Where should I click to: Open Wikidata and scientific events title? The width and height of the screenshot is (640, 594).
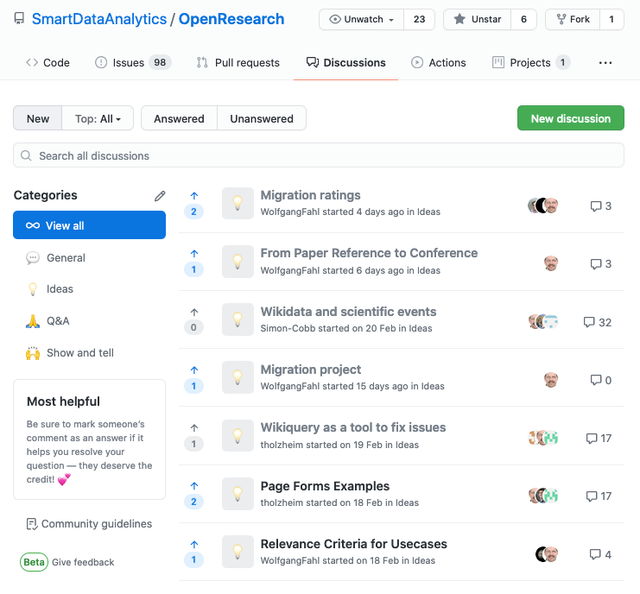[349, 311]
